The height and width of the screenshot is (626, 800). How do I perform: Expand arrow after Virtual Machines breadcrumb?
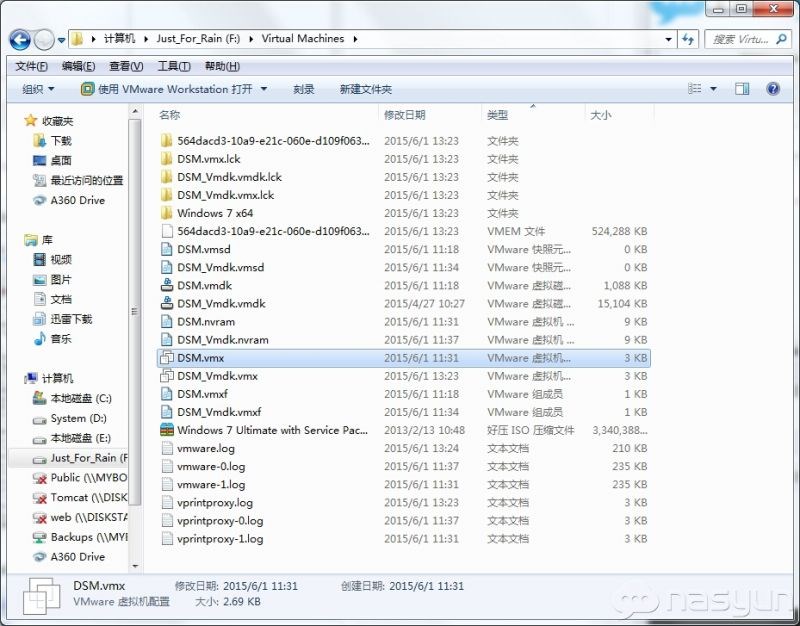pyautogui.click(x=355, y=39)
